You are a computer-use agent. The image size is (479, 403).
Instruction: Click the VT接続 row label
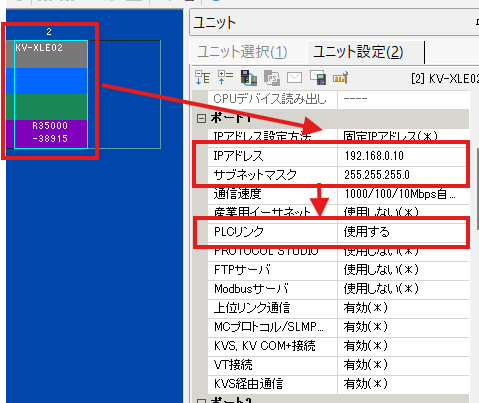(233, 364)
